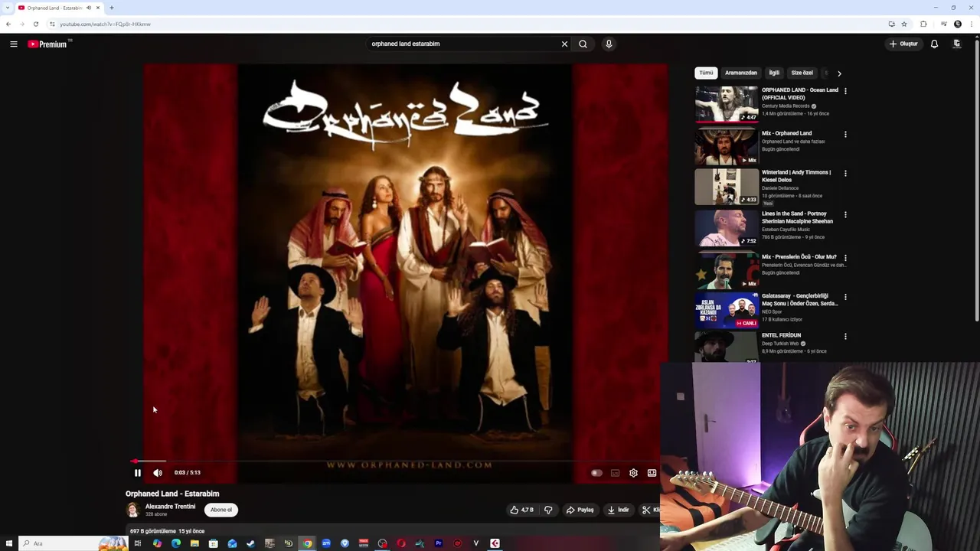The width and height of the screenshot is (980, 551).
Task: Toggle subtitles/captions button in player
Action: click(x=615, y=473)
